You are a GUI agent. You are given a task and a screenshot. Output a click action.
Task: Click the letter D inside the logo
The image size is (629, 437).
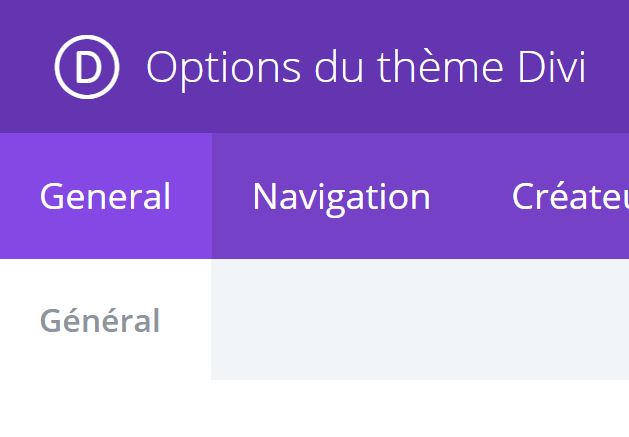tap(88, 67)
